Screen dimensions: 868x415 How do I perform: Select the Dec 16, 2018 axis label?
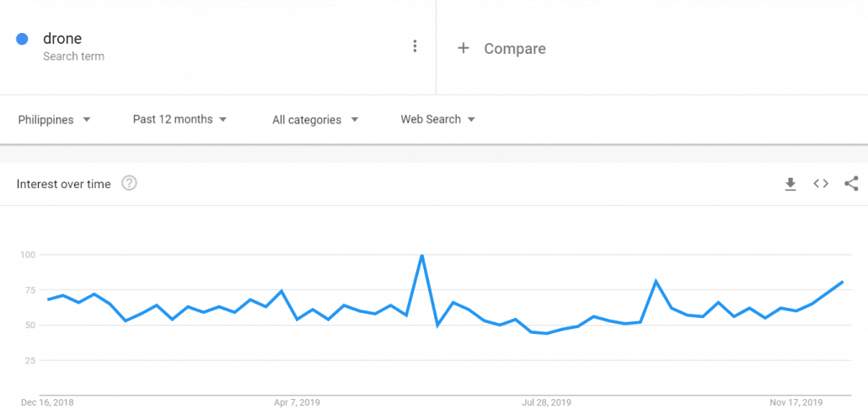pyautogui.click(x=47, y=402)
